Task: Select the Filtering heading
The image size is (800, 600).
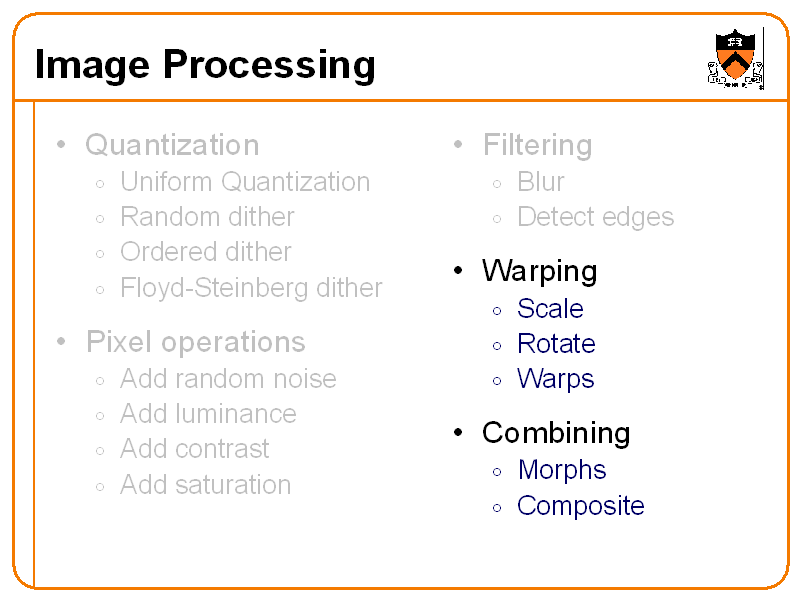Action: (x=537, y=145)
